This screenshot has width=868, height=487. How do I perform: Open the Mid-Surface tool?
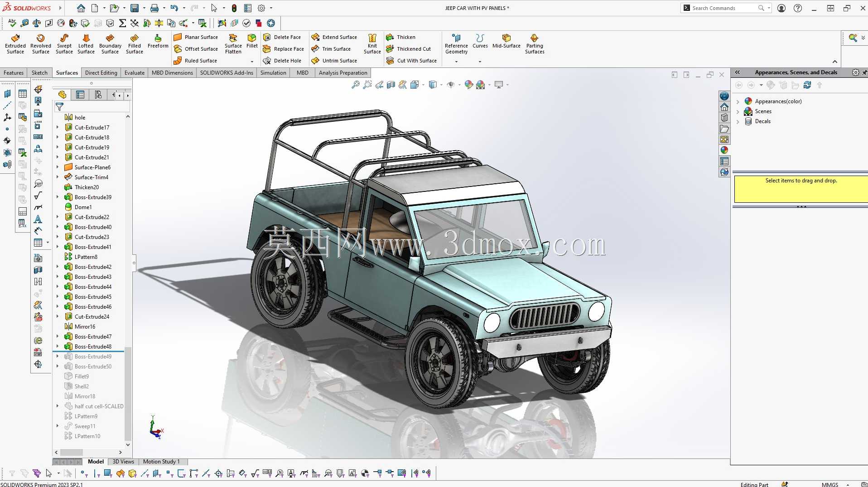pyautogui.click(x=506, y=41)
